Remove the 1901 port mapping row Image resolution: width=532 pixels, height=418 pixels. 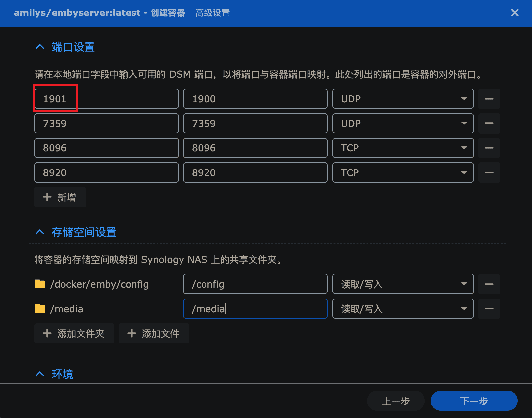[x=489, y=99]
